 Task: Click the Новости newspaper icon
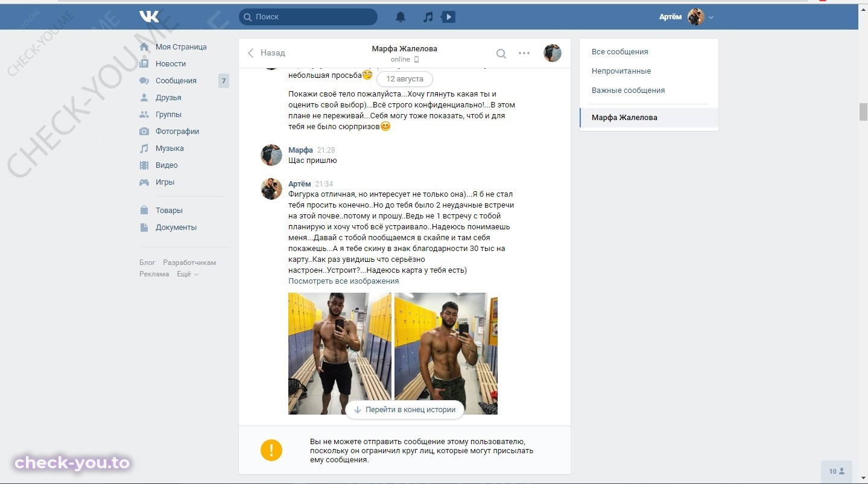(144, 63)
